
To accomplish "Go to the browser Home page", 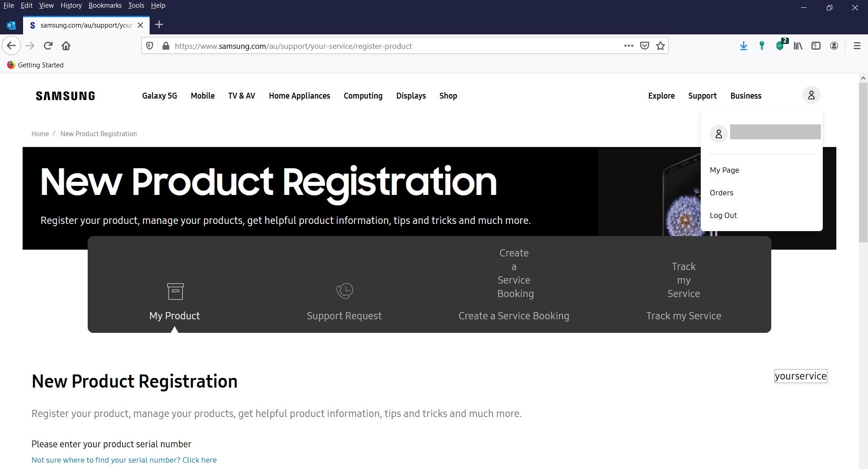I will tap(66, 46).
